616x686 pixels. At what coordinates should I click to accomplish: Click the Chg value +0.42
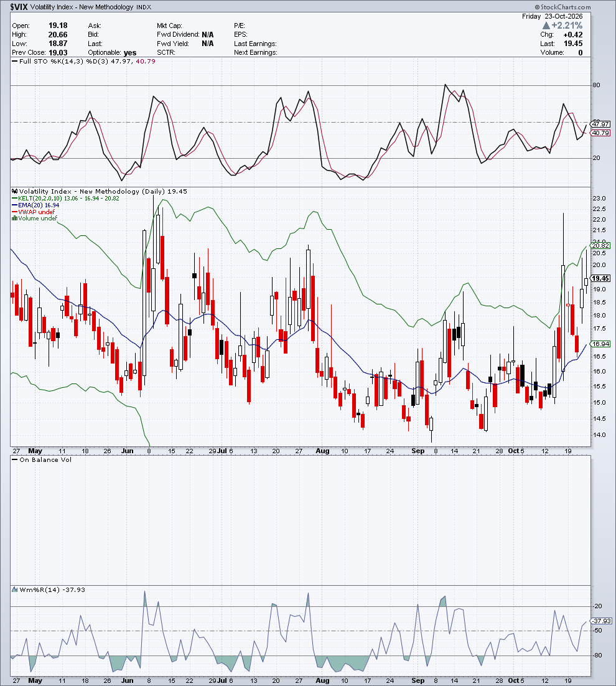(x=573, y=35)
